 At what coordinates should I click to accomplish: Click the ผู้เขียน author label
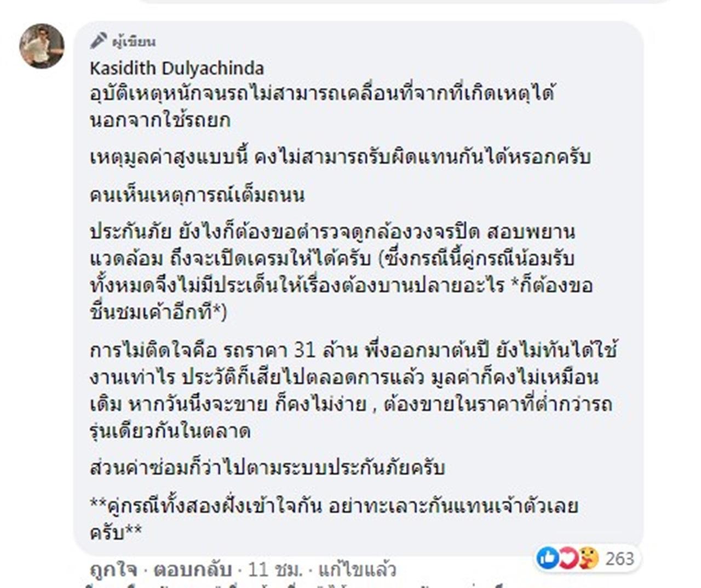click(134, 41)
